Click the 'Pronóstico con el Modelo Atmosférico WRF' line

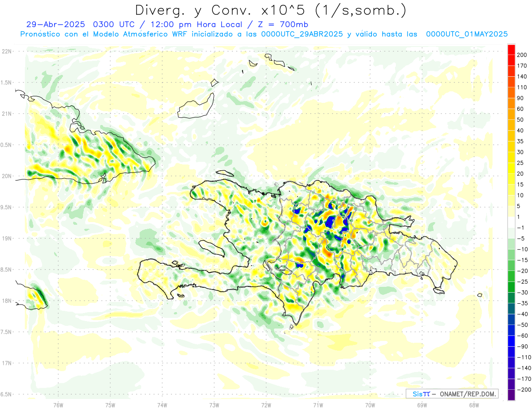tap(104, 34)
